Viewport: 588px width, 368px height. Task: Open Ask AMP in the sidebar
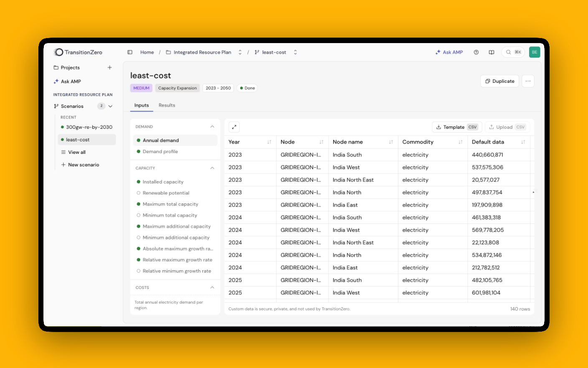67,82
